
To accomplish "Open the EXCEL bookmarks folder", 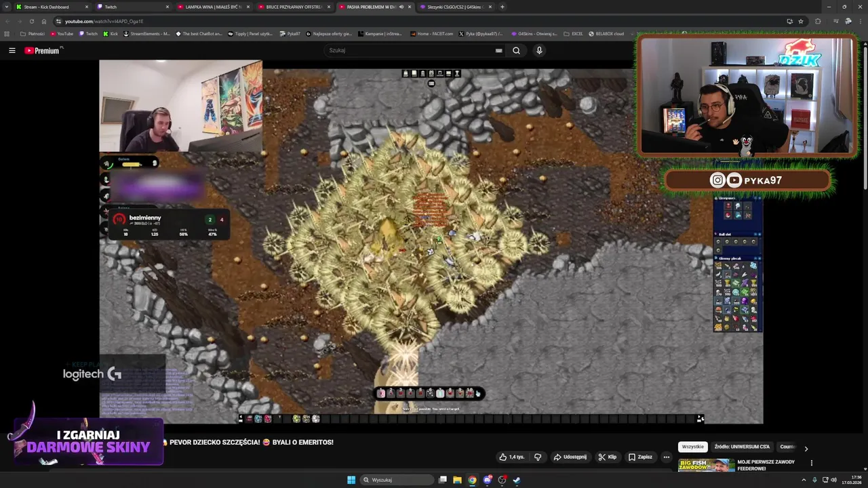I will coord(573,34).
